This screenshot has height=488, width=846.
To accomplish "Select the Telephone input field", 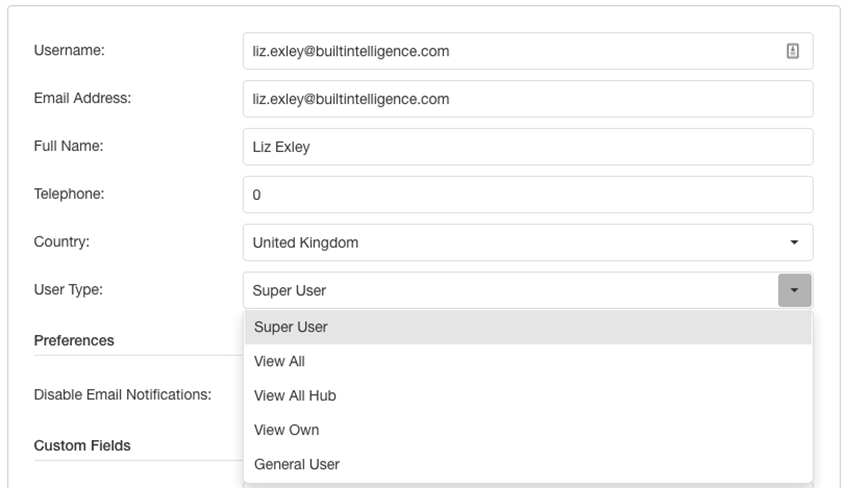I will click(x=528, y=194).
